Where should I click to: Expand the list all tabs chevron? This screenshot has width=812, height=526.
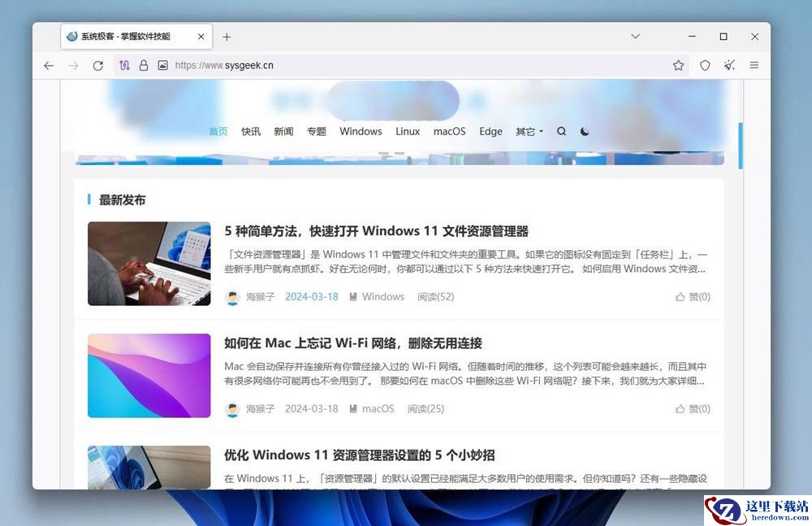click(x=636, y=37)
